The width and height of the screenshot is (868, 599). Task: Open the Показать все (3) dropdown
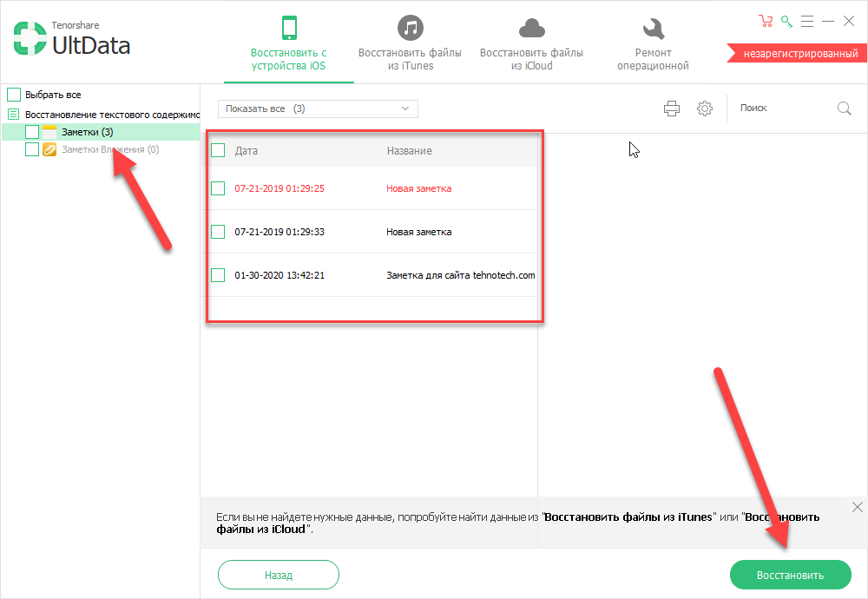(318, 109)
